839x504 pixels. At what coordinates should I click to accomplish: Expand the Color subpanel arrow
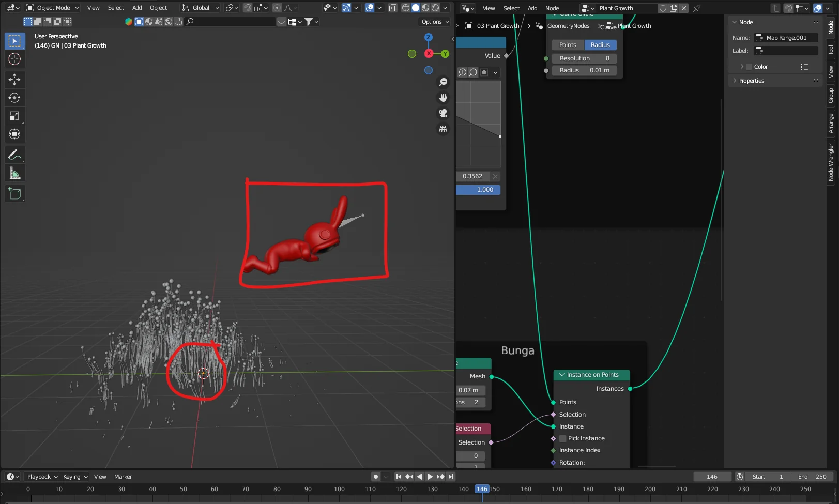point(742,67)
